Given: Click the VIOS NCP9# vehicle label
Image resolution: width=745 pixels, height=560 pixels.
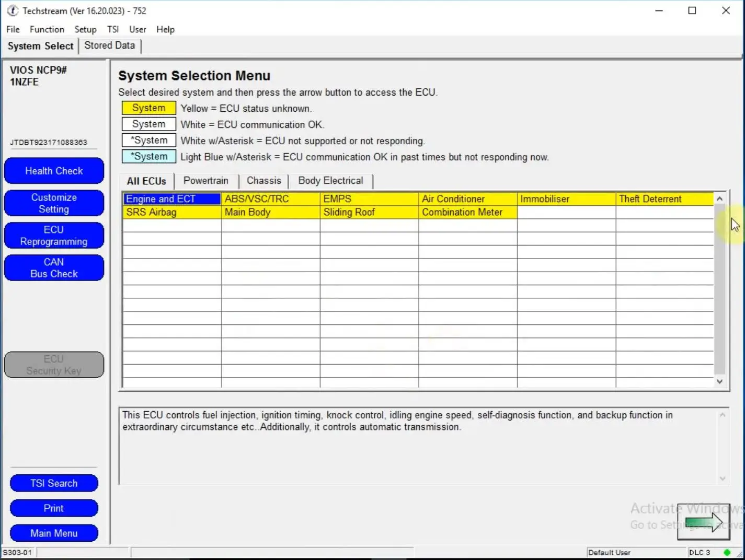Looking at the screenshot, I should (x=38, y=70).
